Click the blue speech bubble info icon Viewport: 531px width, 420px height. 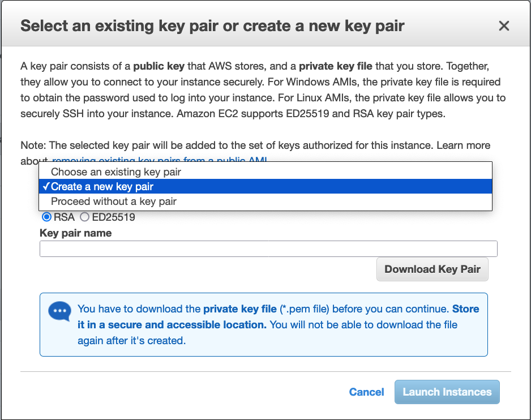tap(59, 311)
